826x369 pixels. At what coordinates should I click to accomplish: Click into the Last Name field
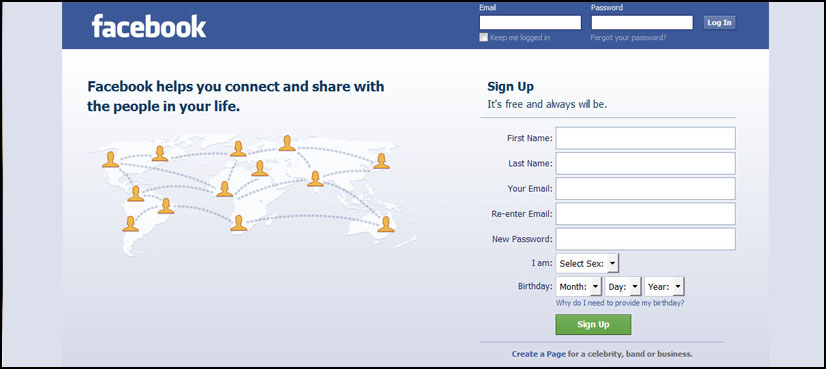pos(645,163)
